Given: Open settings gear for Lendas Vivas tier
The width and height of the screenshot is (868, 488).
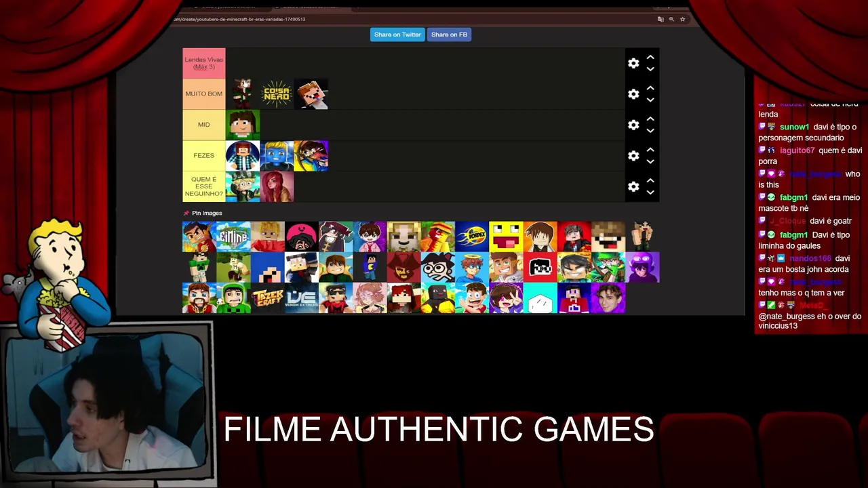Looking at the screenshot, I should tap(633, 63).
